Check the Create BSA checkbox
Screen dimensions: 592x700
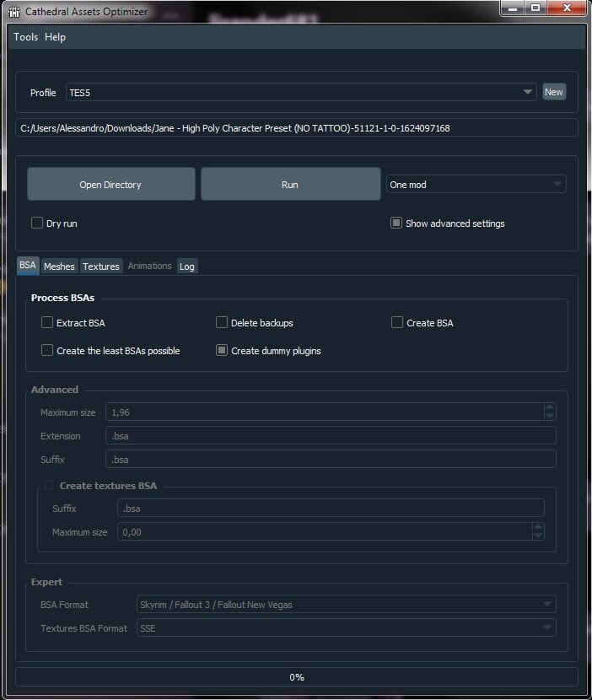pos(397,322)
